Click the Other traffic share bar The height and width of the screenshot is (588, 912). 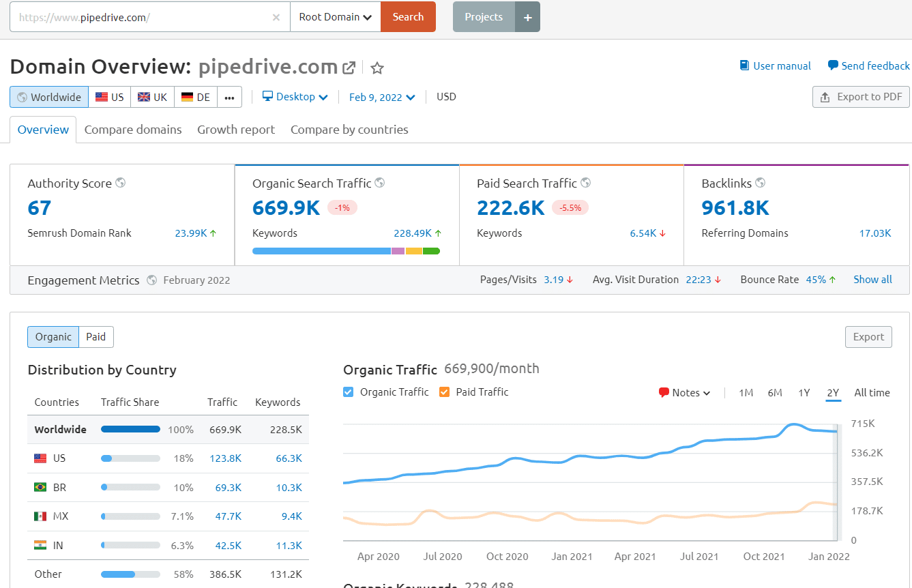(130, 574)
